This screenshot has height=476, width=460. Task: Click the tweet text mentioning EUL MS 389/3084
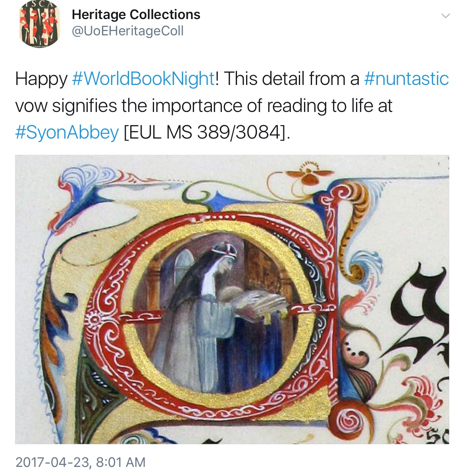pos(207,133)
